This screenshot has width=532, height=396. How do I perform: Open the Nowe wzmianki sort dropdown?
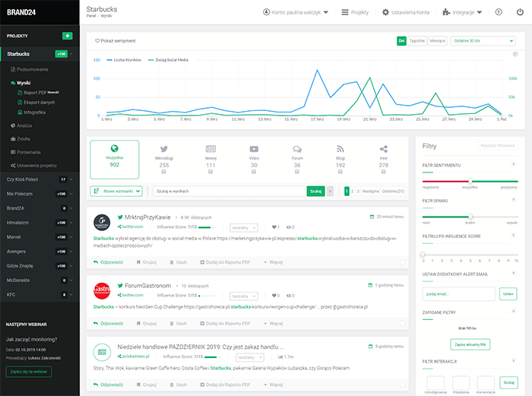(x=116, y=192)
